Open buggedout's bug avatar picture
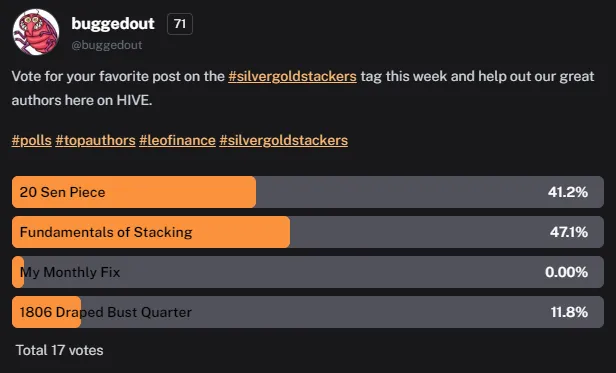This screenshot has width=616, height=373. [36, 32]
